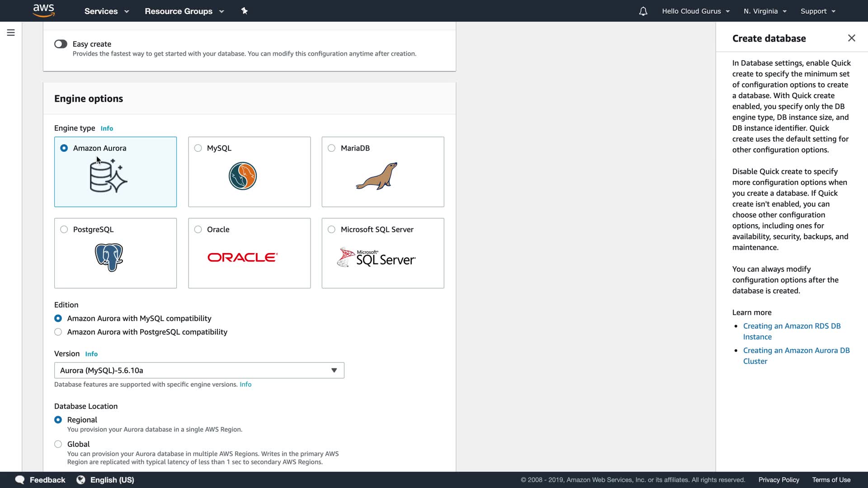This screenshot has width=868, height=488.
Task: Select Global database location
Action: coord(58,444)
